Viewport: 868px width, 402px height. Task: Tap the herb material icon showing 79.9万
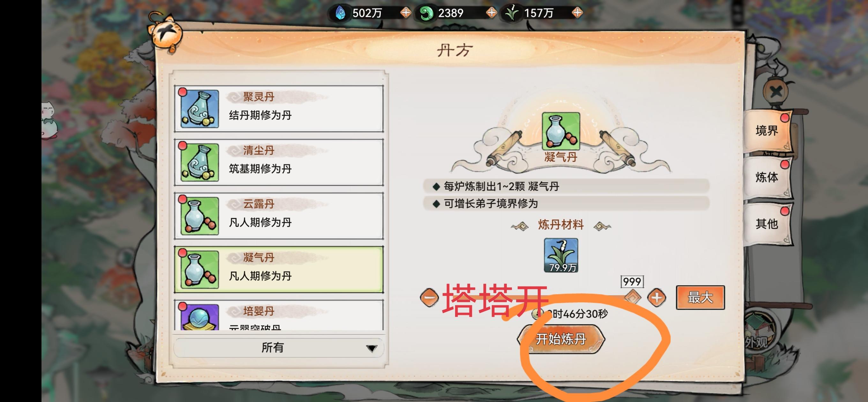(561, 255)
